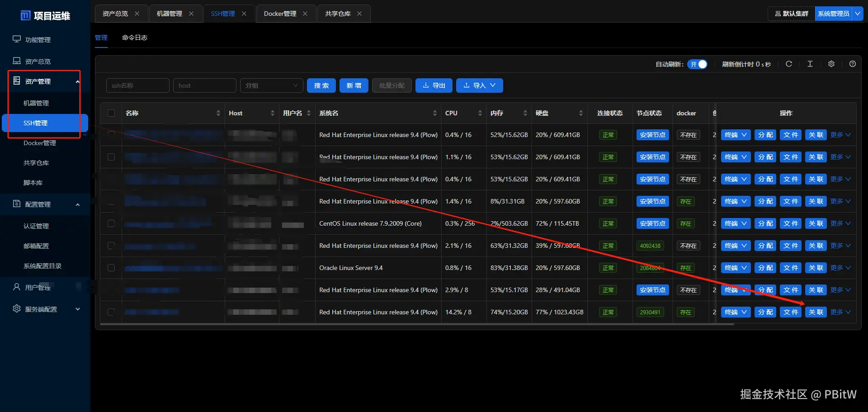The width and height of the screenshot is (868, 412).
Task: Sort the table by CPU column
Action: click(x=480, y=113)
